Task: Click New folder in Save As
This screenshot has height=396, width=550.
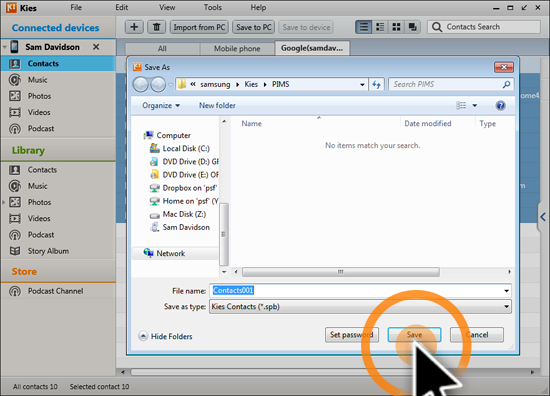Action: pos(217,106)
